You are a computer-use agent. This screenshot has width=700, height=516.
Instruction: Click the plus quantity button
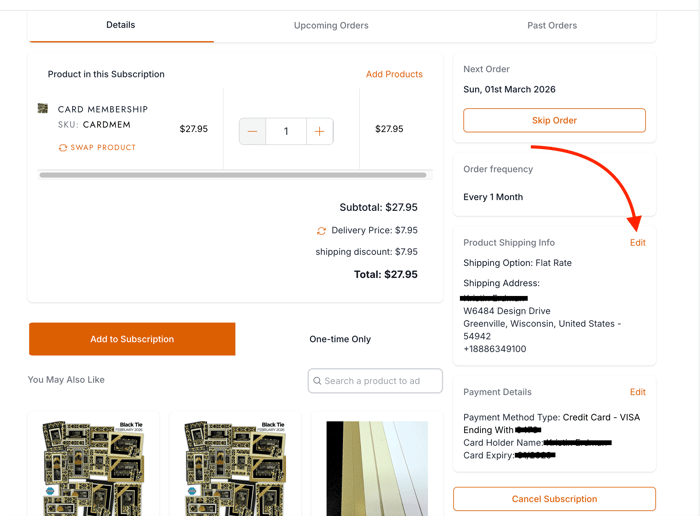pyautogui.click(x=320, y=131)
